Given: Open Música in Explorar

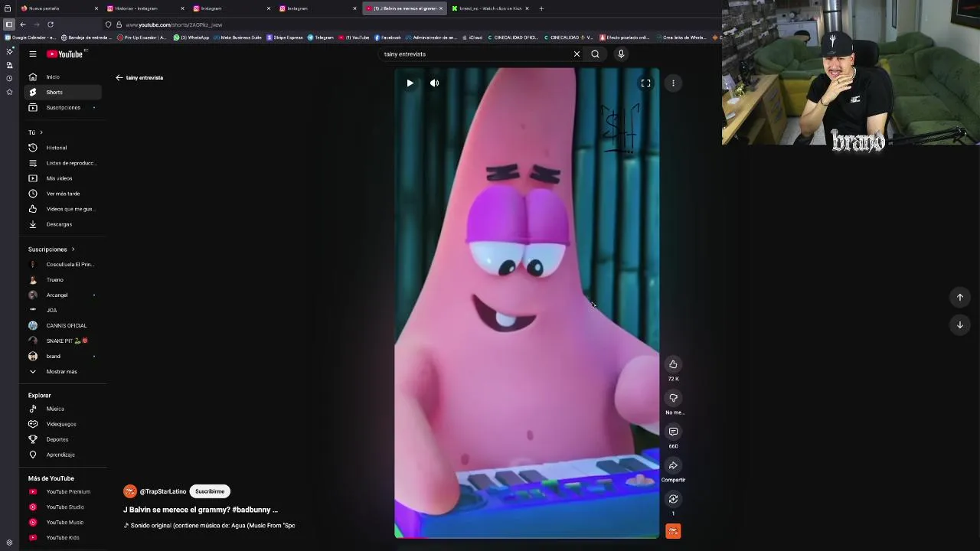Looking at the screenshot, I should tap(61, 409).
